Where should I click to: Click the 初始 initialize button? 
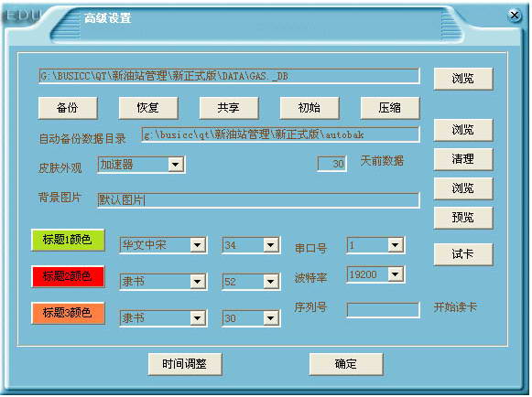click(x=309, y=108)
